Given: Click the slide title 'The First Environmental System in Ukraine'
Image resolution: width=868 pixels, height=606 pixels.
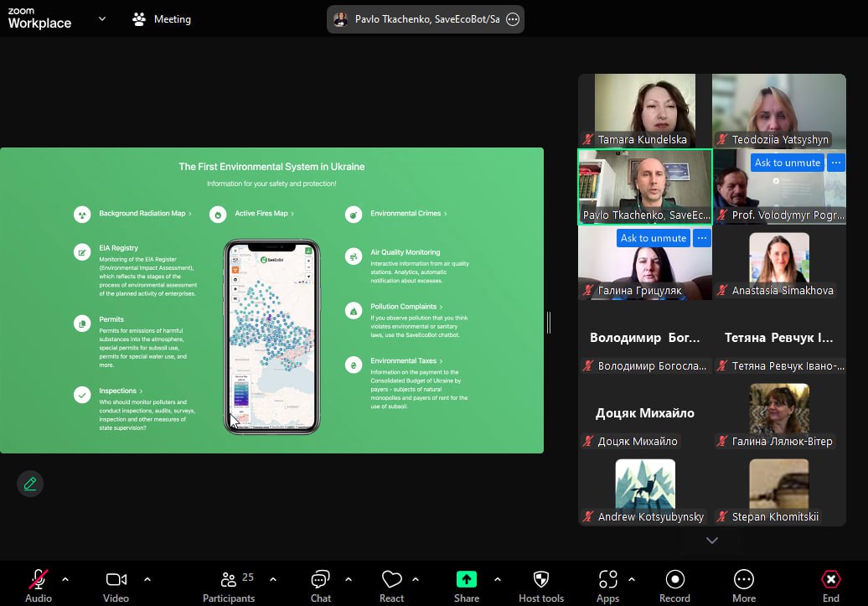Looking at the screenshot, I should tap(271, 167).
